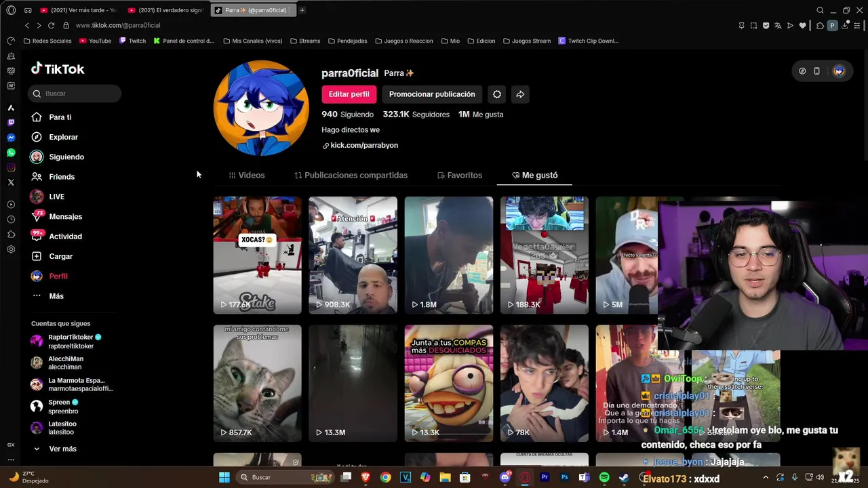Click Editar perfil button
The height and width of the screenshot is (488, 868).
click(349, 94)
